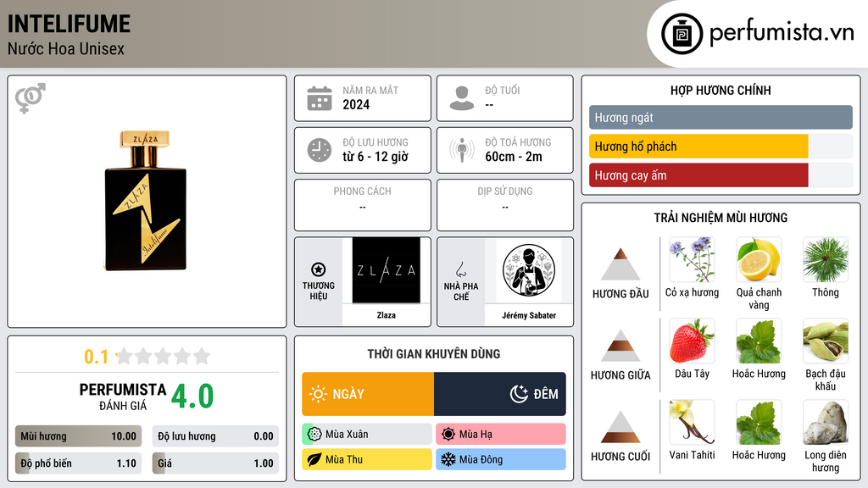Screen dimensions: 868x488
Task: Select the Mùa Hạ season chip
Action: pos(501,435)
